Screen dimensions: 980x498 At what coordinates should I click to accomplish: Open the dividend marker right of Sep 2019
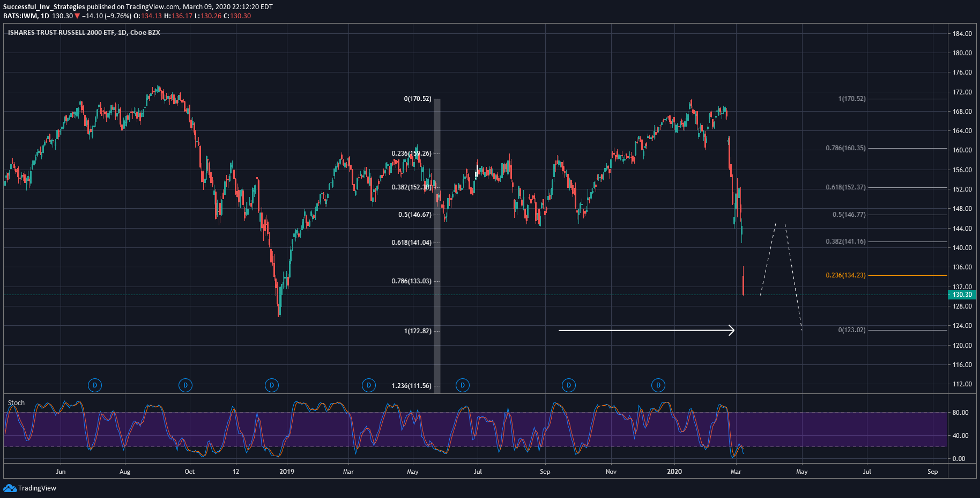(x=569, y=385)
